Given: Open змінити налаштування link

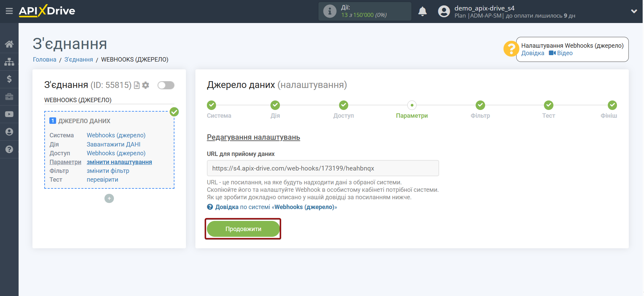Looking at the screenshot, I should click(119, 162).
